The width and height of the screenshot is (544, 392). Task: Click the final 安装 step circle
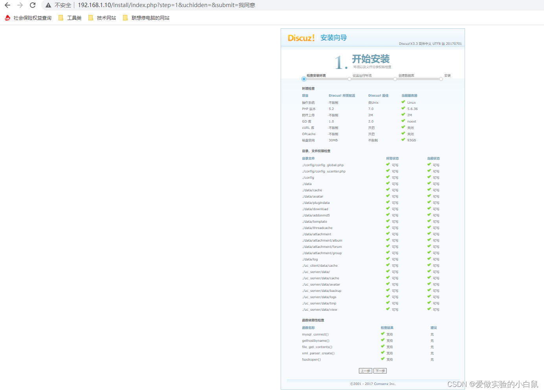441,79
